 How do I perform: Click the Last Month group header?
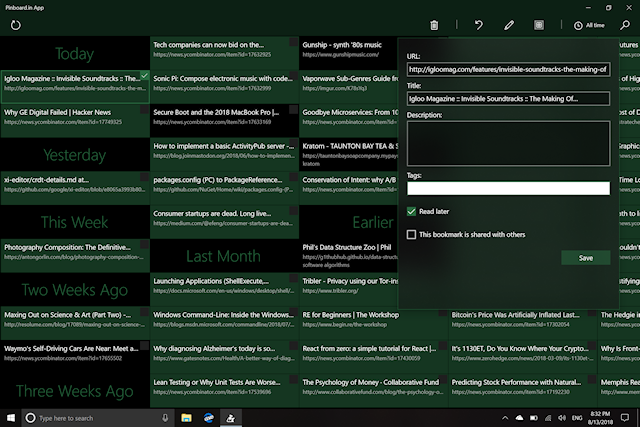point(223,256)
